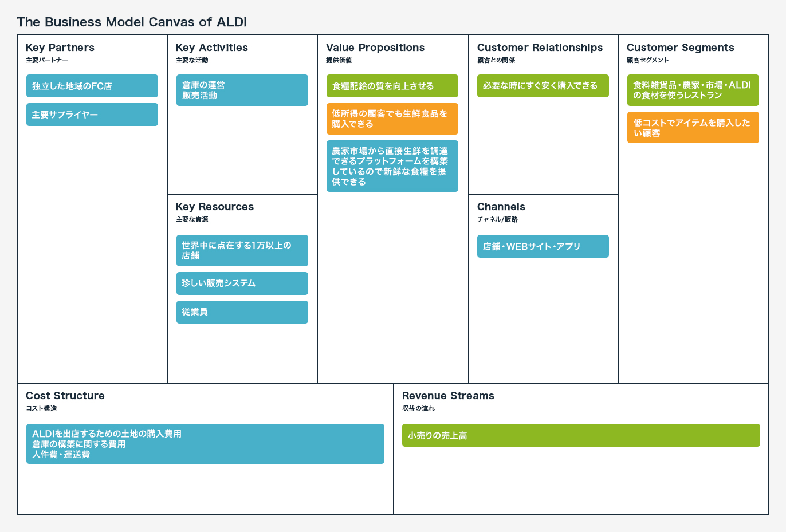Click the Cost Structure item card

(x=205, y=444)
